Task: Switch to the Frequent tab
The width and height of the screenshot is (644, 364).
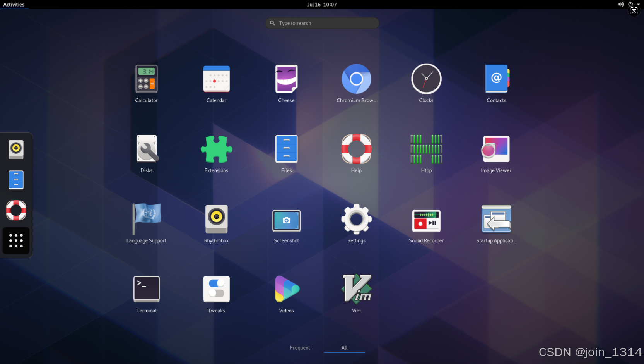Action: click(x=300, y=348)
